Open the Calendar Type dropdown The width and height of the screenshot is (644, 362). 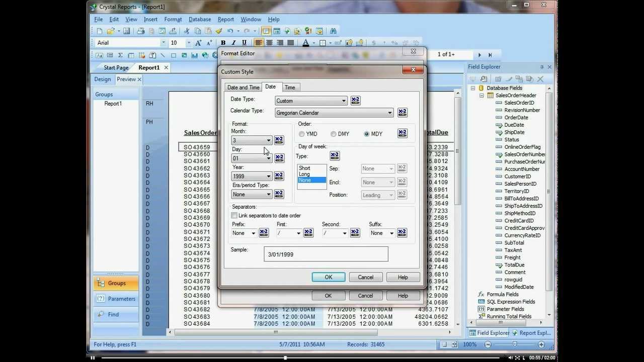(389, 113)
